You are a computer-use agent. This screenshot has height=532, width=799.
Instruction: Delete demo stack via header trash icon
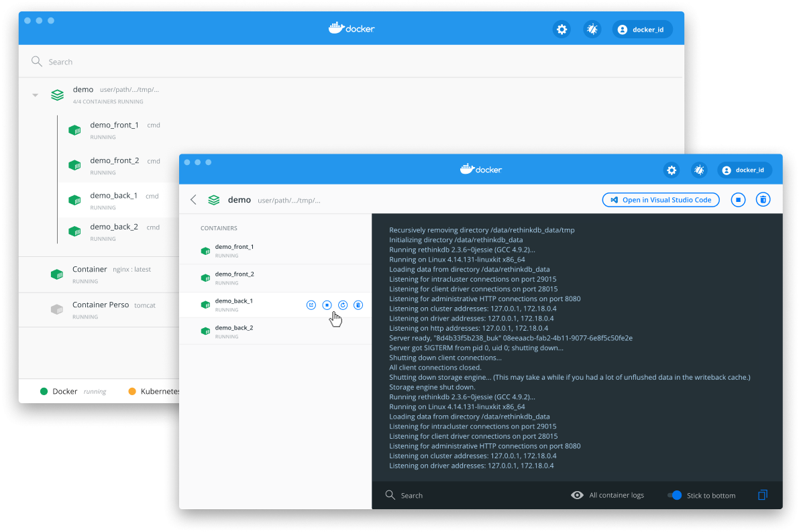(x=763, y=200)
